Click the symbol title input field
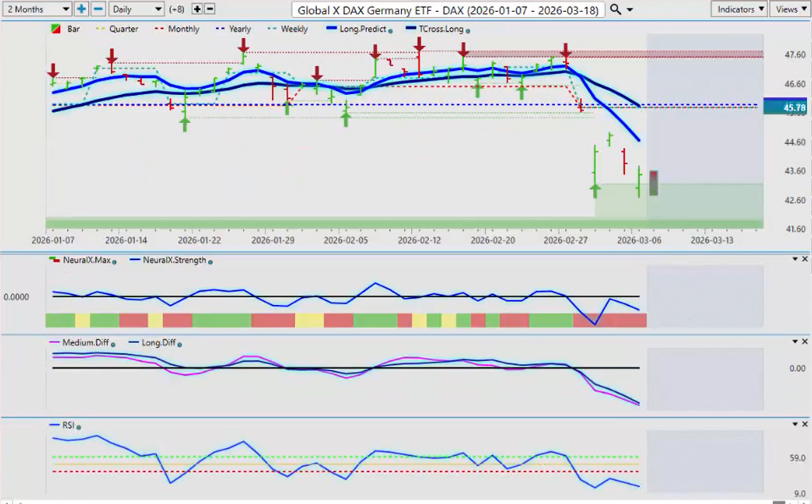 coord(448,10)
